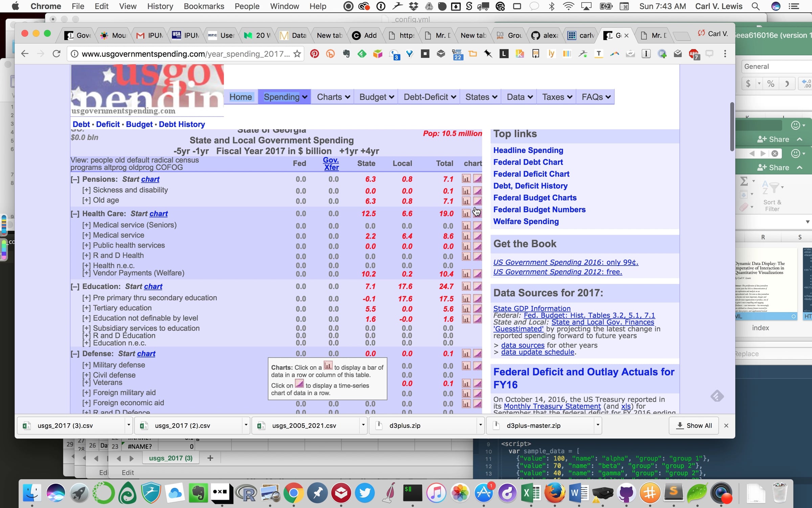Reload the page using the refresh icon
Viewport: 812px width, 508px height.
tap(57, 54)
